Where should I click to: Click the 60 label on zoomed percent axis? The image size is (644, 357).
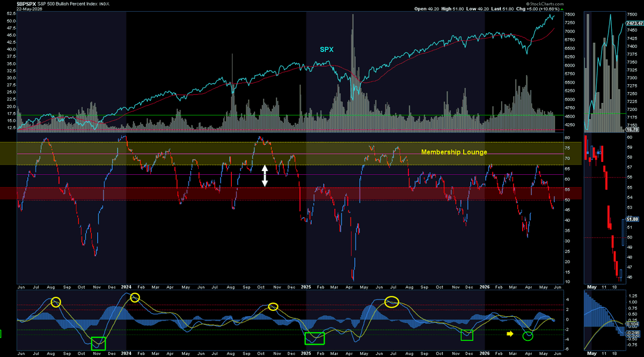coord(630,137)
